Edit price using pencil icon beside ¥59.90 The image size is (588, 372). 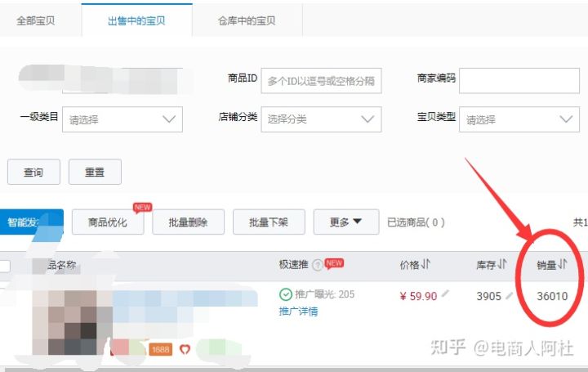coord(445,294)
